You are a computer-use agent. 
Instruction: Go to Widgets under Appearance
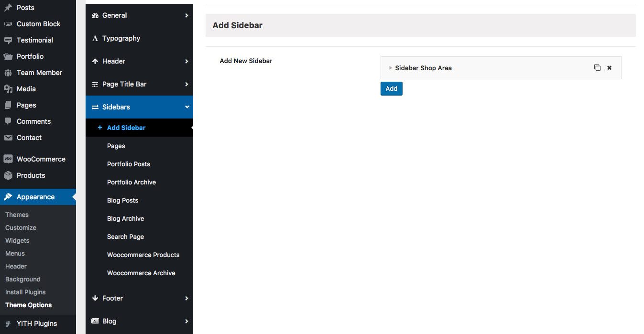pyautogui.click(x=17, y=240)
